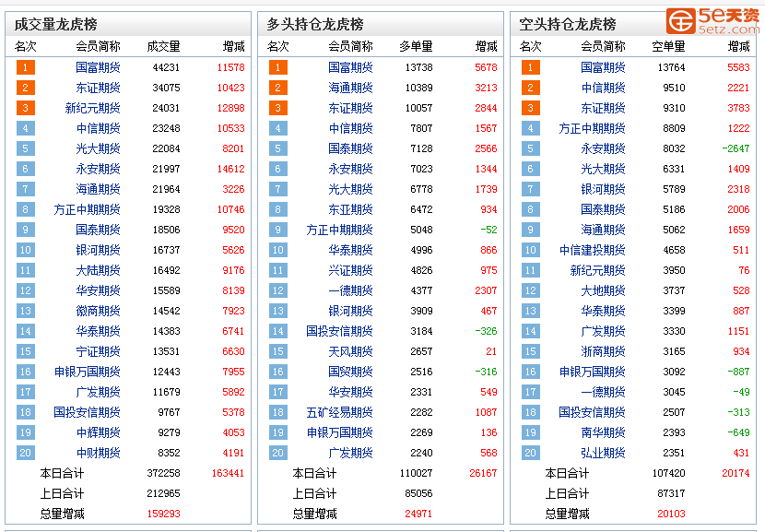
Task: Open 国富期货 in 空头持仓龙虎榜 table
Action: [603, 67]
